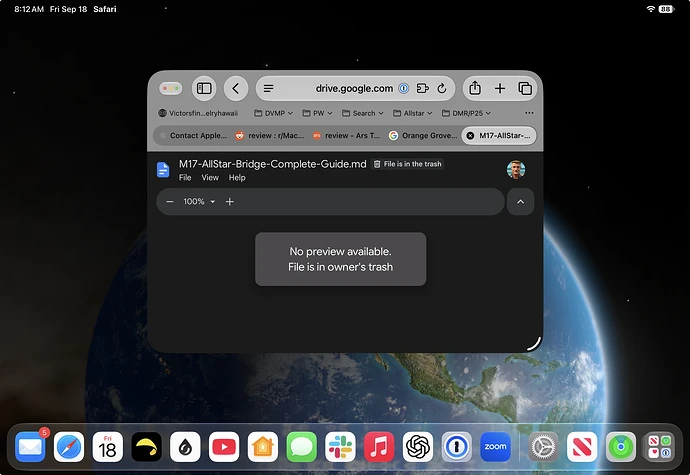Collapse the toolbar with the up chevron

click(x=521, y=202)
